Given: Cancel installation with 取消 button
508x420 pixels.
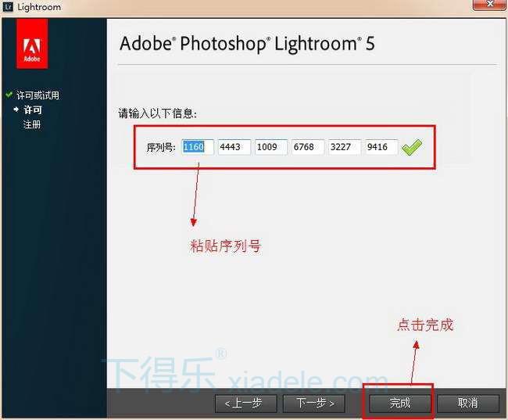Looking at the screenshot, I should [468, 404].
